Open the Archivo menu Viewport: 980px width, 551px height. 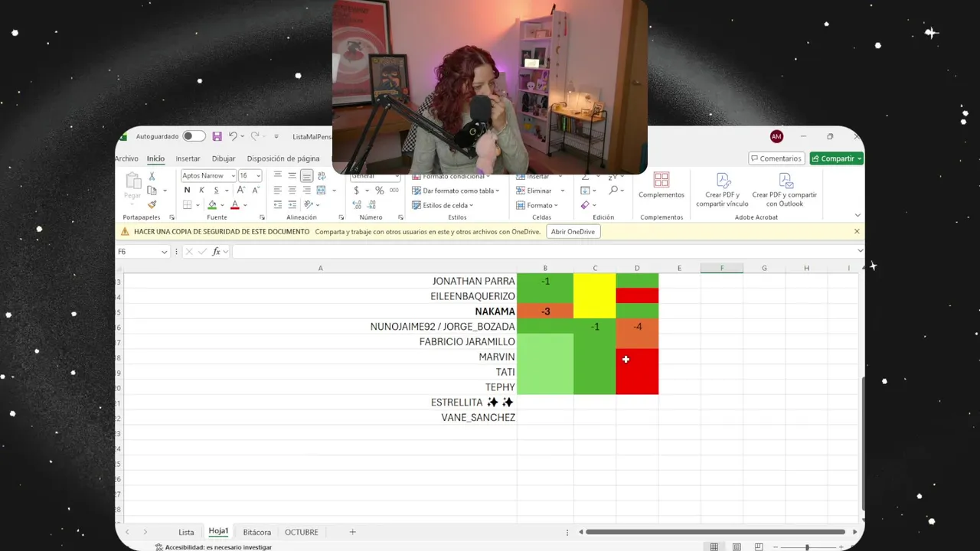pos(126,158)
